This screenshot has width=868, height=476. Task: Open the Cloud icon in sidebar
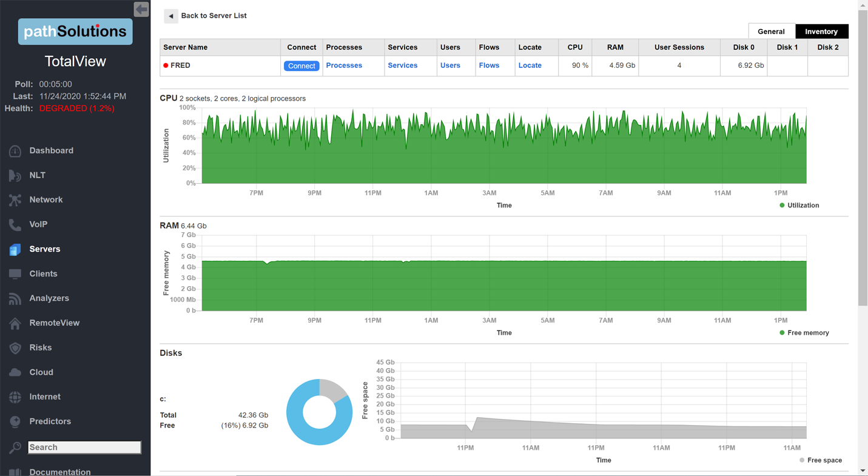point(15,372)
